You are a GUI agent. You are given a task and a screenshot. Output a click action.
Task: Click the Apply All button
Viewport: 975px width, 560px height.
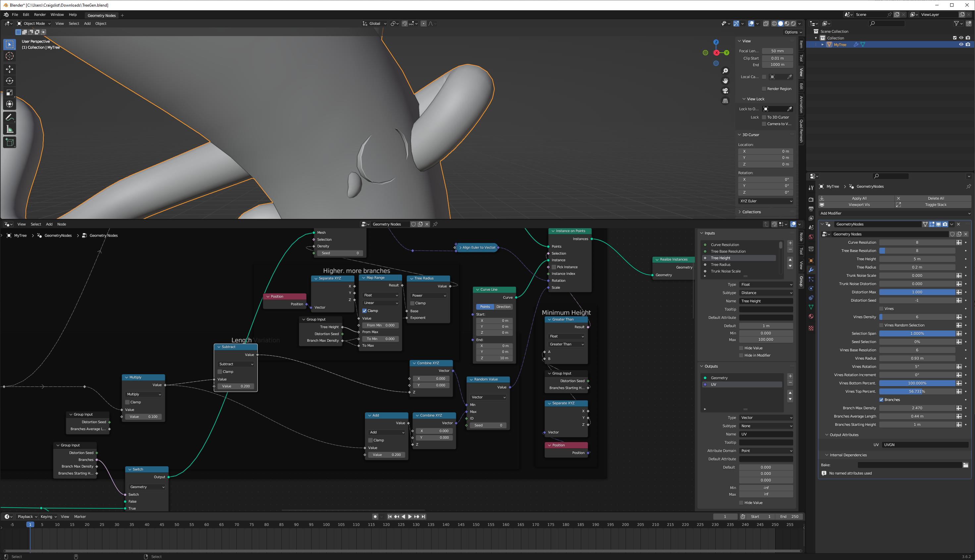pos(856,198)
